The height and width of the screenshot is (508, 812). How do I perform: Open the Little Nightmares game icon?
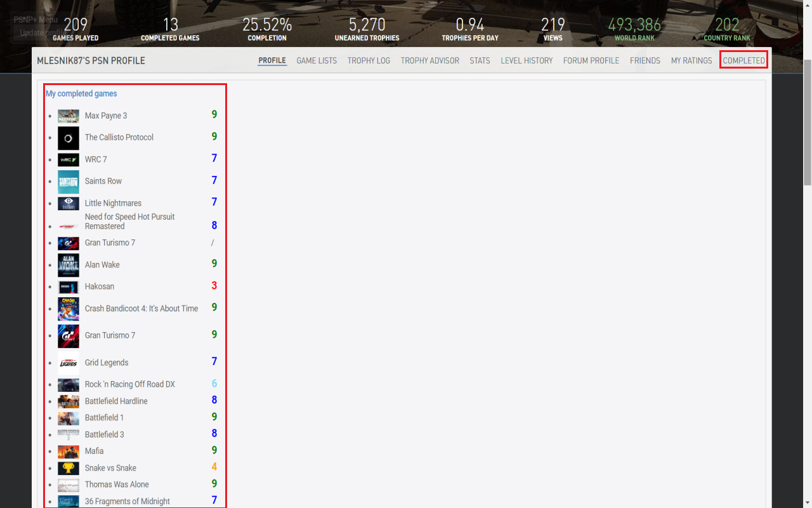pos(69,203)
